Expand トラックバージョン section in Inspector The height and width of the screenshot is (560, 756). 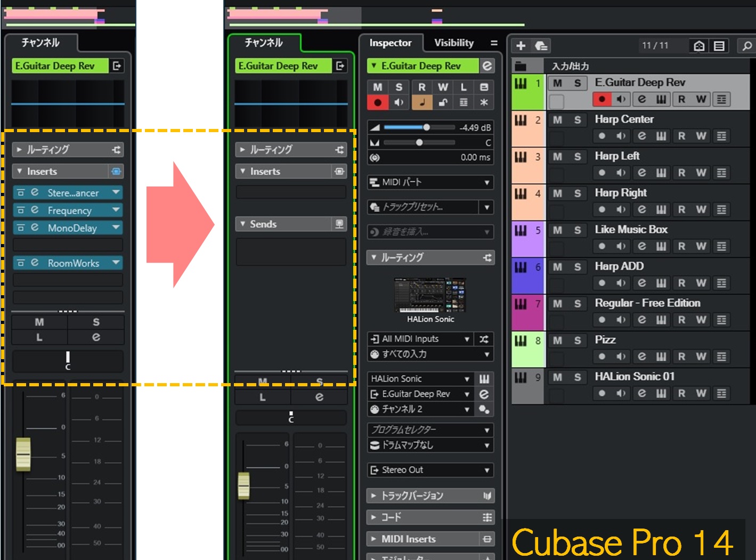(430, 496)
